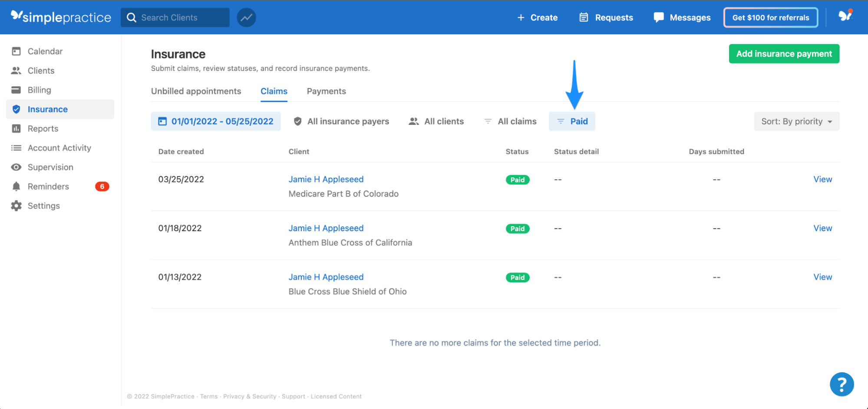View the Medicare Part B claim

[822, 179]
